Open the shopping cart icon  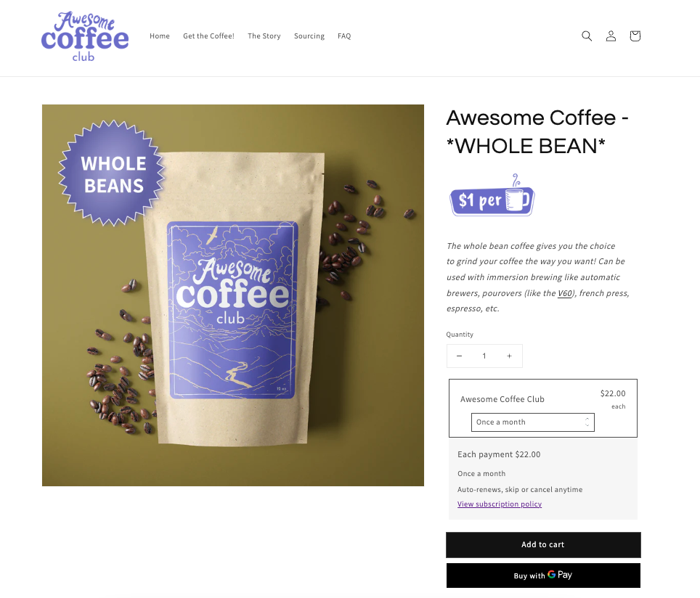[x=635, y=36]
